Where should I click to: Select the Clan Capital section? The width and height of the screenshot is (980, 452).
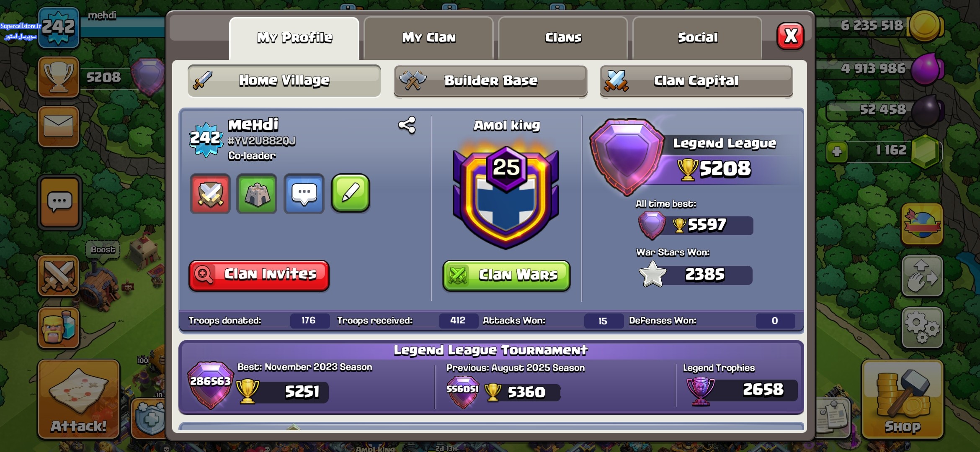pyautogui.click(x=696, y=81)
